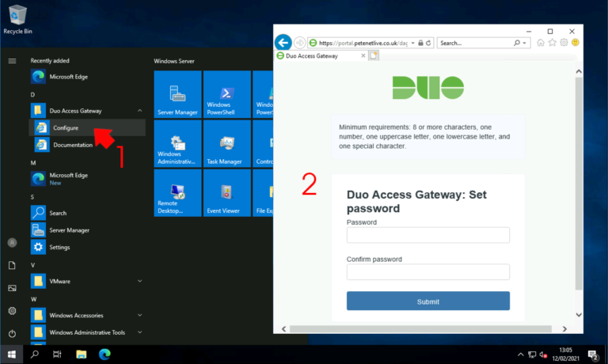The height and width of the screenshot is (364, 608).
Task: Open File Explorer from the taskbar
Action: point(81,355)
